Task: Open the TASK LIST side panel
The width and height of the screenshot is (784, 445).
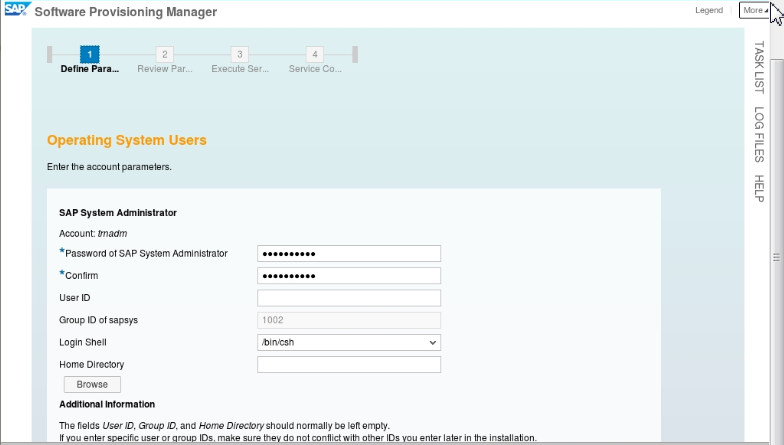Action: 759,67
